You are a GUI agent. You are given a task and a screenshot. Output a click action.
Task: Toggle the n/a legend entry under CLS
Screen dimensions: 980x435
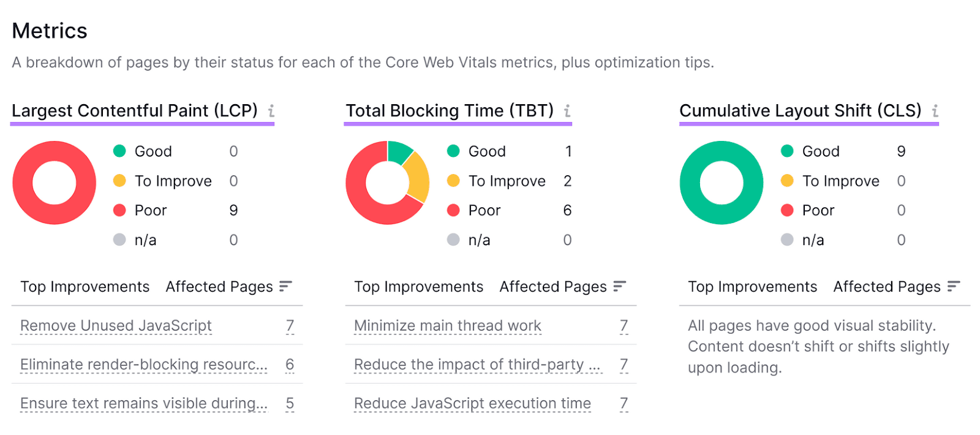click(x=814, y=240)
